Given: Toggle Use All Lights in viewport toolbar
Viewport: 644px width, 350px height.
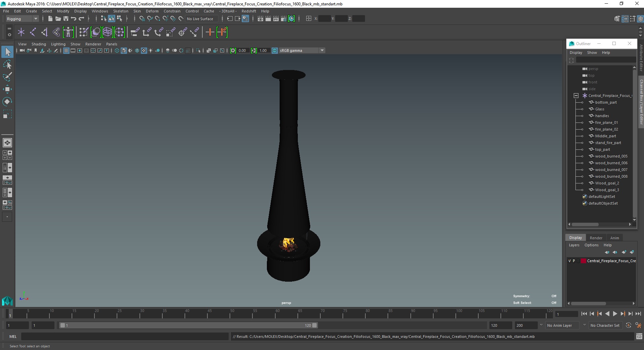Looking at the screenshot, I should pyautogui.click(x=151, y=50).
